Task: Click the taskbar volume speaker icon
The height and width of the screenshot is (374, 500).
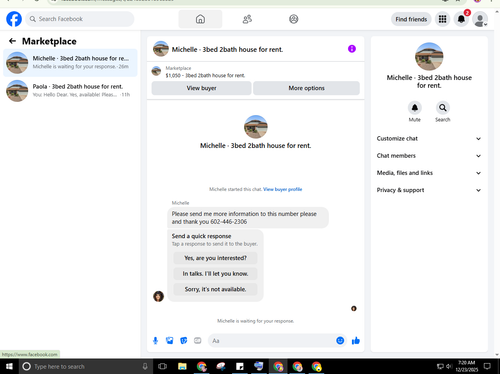Action: pos(449,367)
